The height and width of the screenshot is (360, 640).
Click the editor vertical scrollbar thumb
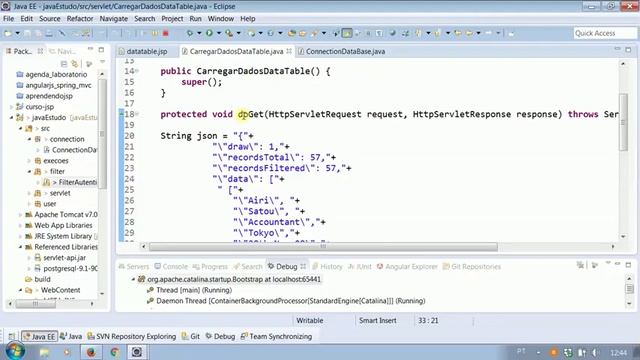pos(623,122)
